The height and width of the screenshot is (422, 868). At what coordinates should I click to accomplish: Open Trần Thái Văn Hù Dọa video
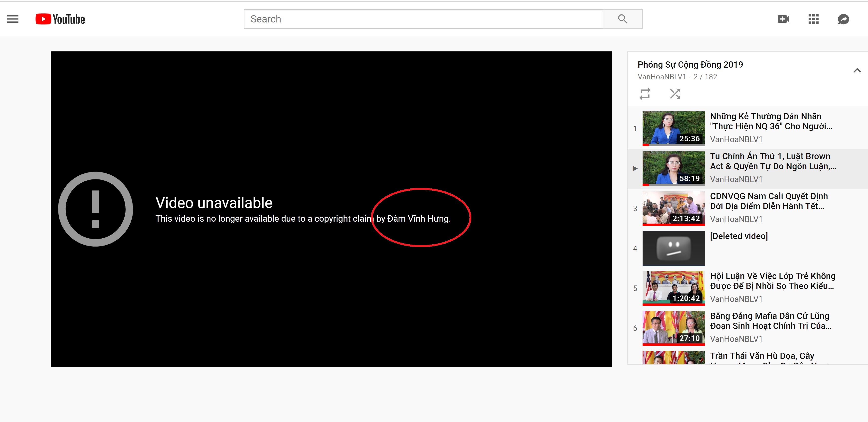[x=761, y=356]
